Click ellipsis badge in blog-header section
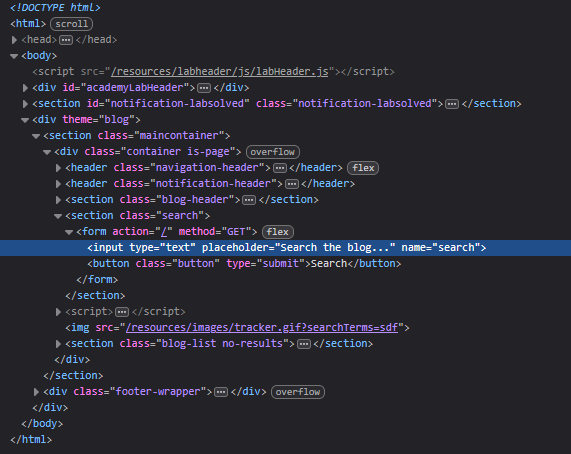This screenshot has height=454, width=571. coord(249,200)
